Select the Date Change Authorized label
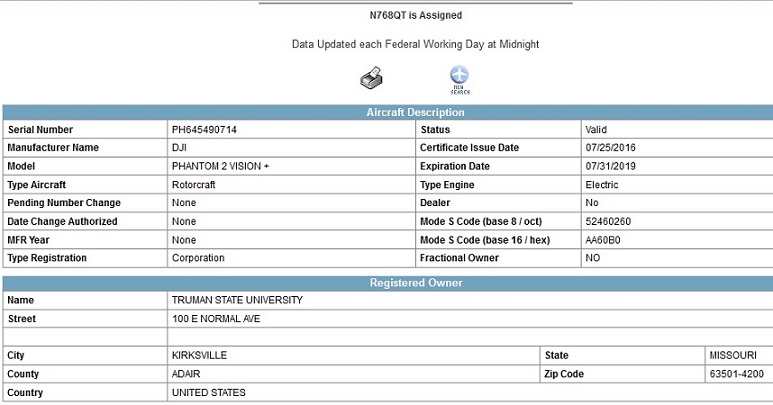 click(x=62, y=221)
